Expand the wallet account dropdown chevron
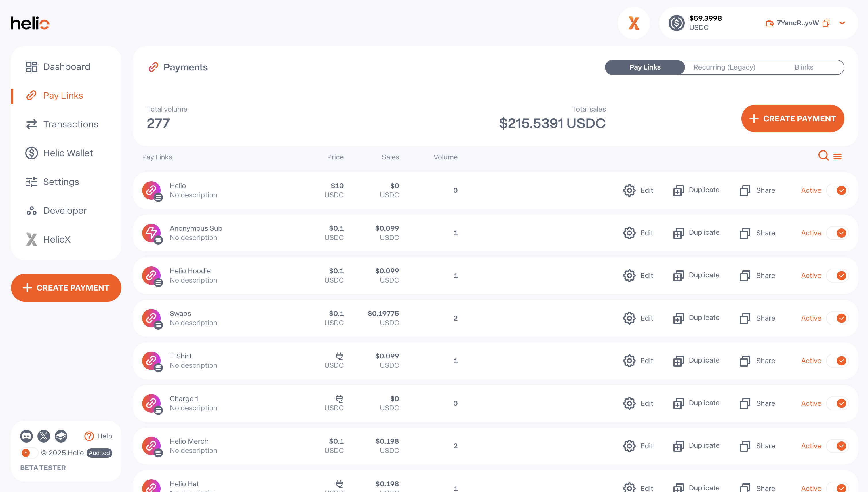Viewport: 868px width, 492px height. (842, 23)
